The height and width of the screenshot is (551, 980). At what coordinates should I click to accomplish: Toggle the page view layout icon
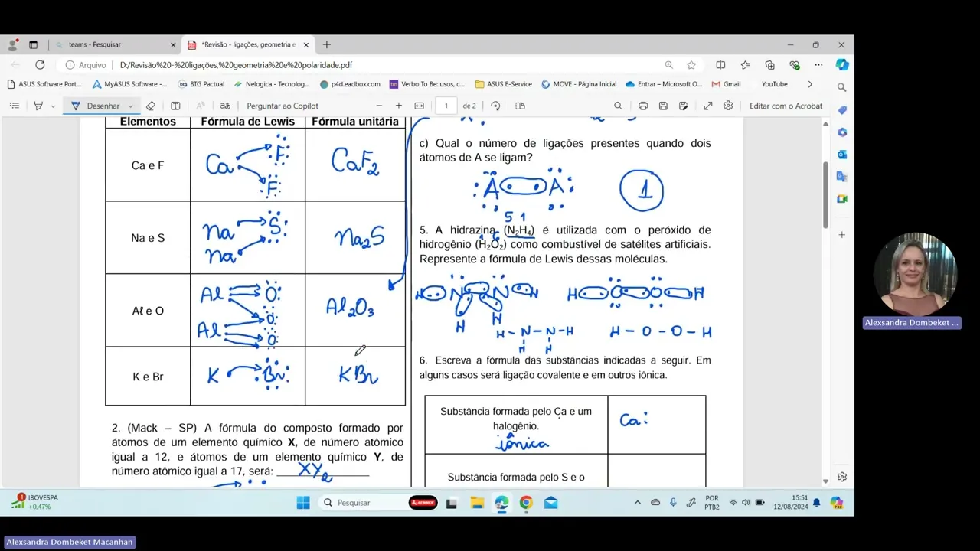tap(521, 106)
